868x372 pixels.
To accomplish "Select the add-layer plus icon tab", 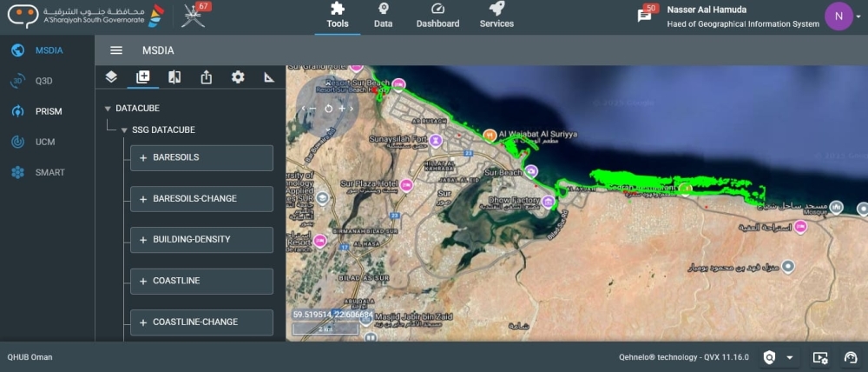I will pos(143,77).
